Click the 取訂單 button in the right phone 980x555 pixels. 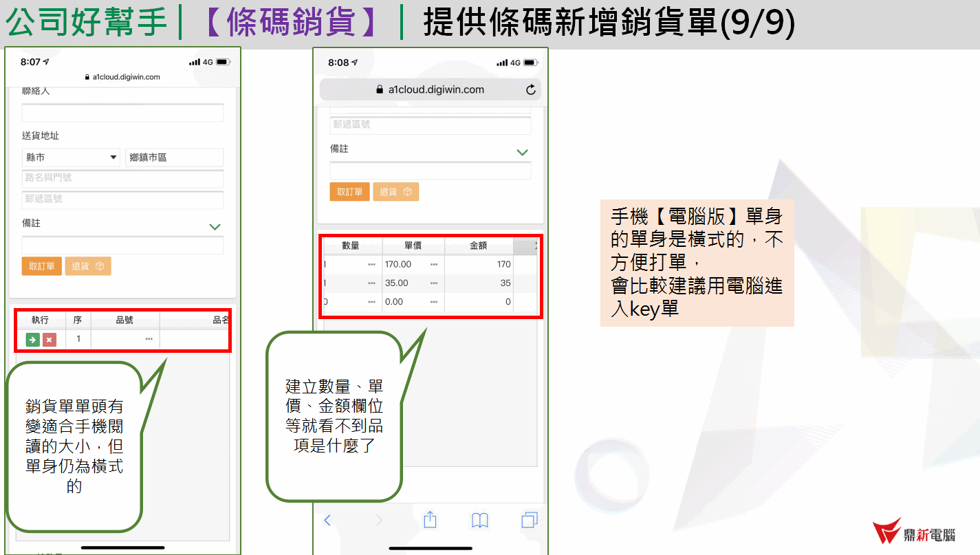pos(349,192)
